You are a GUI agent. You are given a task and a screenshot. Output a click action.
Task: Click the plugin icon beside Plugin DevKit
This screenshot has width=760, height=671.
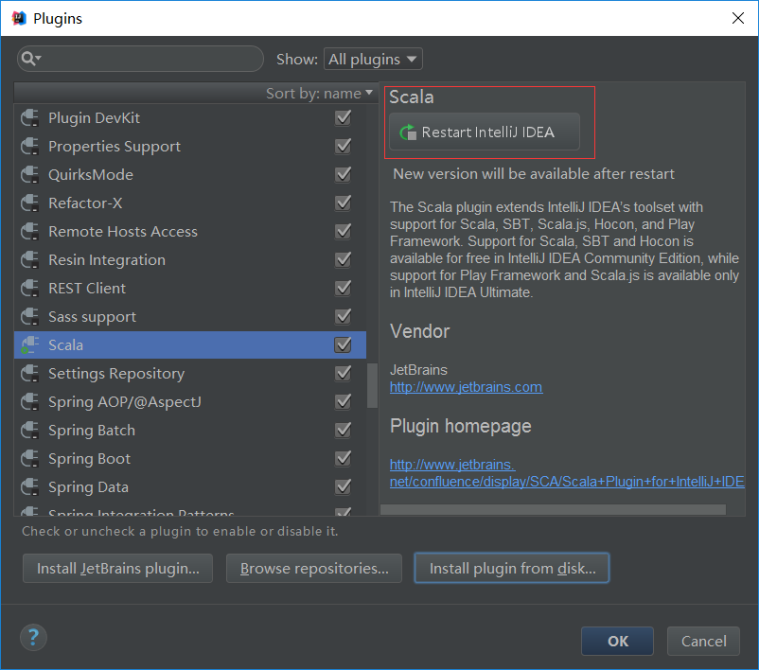(x=29, y=118)
